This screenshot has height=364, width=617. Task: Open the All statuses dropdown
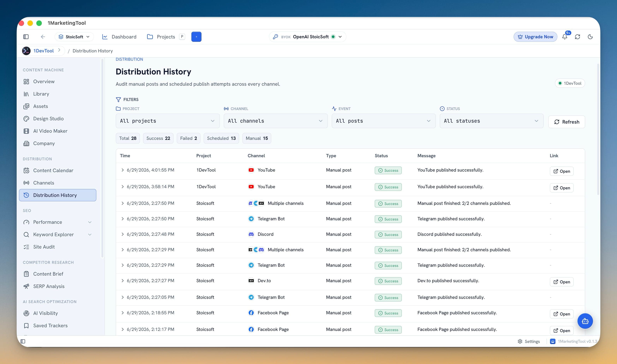point(492,121)
